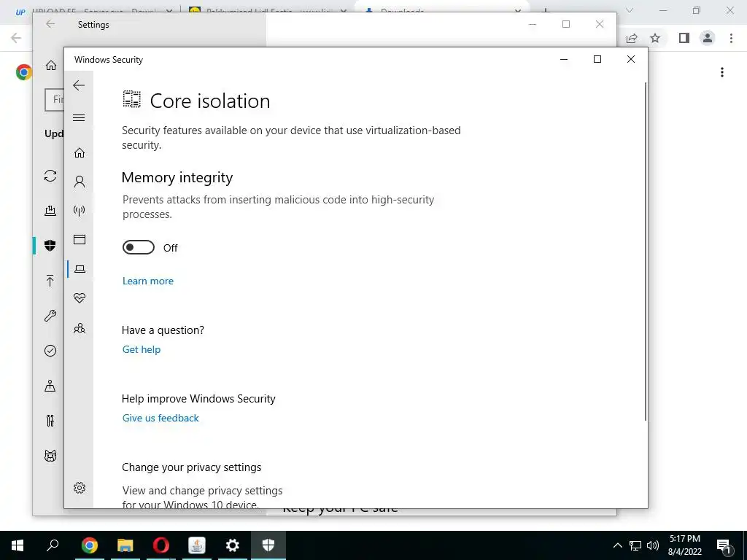The image size is (747, 560).
Task: Click the Windows Security vertical scrollbar
Action: pos(646,252)
